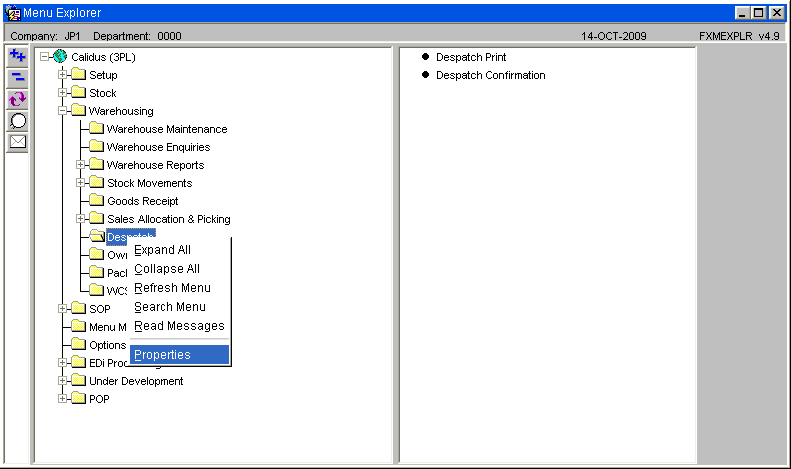Click the Refresh Menu toolbar icon
This screenshot has width=791, height=469.
point(18,99)
